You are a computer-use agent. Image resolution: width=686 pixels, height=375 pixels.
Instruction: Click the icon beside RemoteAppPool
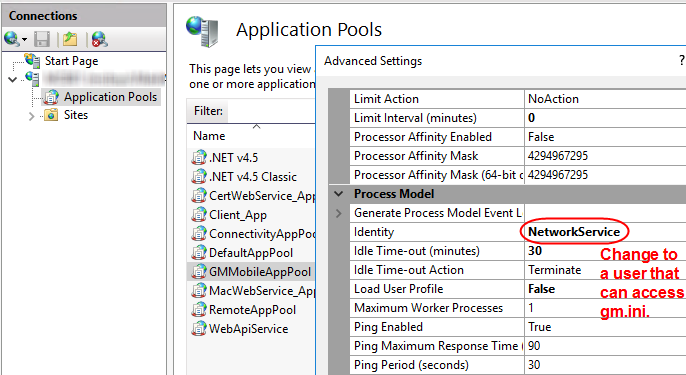point(199,310)
